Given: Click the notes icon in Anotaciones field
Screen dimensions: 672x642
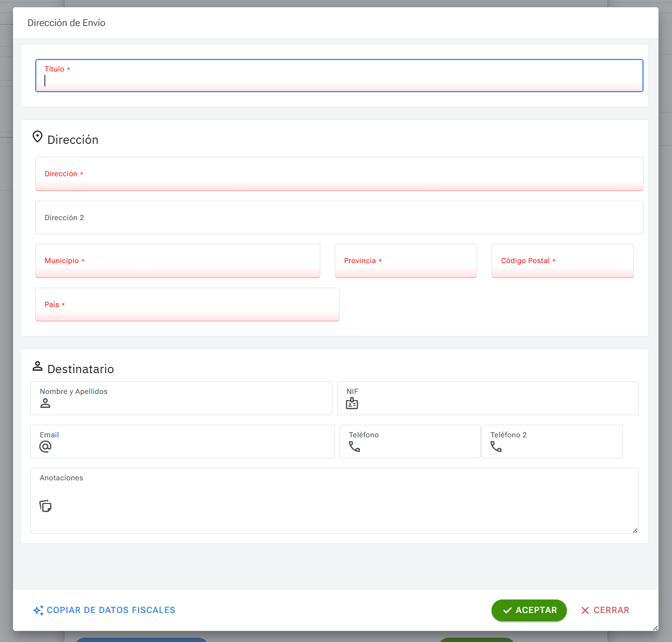Looking at the screenshot, I should (45, 506).
